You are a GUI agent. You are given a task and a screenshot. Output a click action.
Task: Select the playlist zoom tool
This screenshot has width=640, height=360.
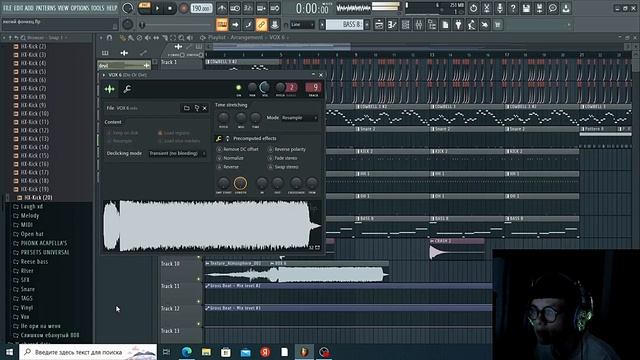(182, 38)
